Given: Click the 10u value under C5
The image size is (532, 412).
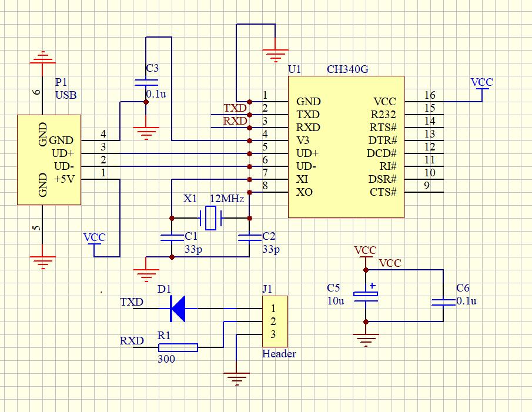Looking at the screenshot, I should pyautogui.click(x=336, y=301).
